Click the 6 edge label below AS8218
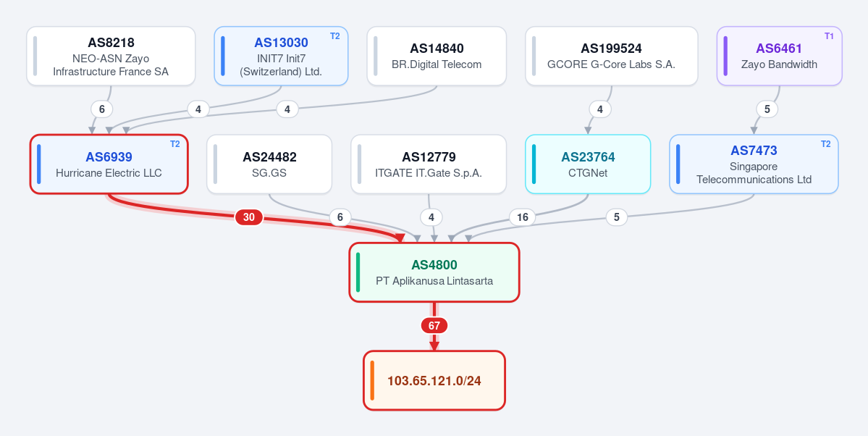868x436 pixels. [102, 109]
